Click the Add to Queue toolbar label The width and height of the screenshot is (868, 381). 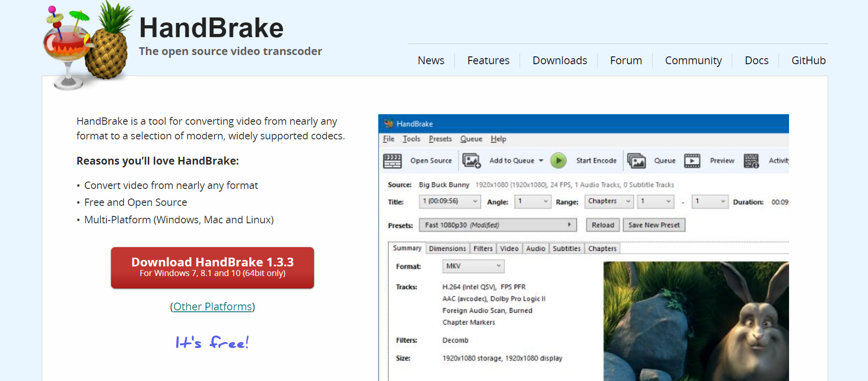pos(512,160)
